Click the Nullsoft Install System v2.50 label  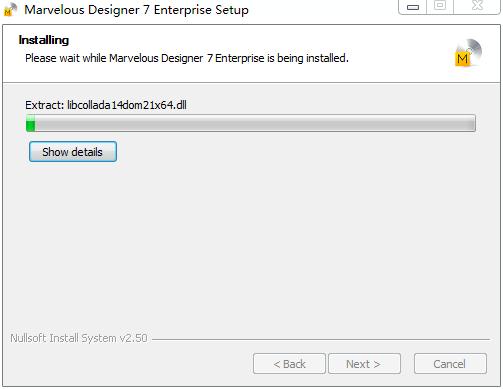pyautogui.click(x=79, y=338)
